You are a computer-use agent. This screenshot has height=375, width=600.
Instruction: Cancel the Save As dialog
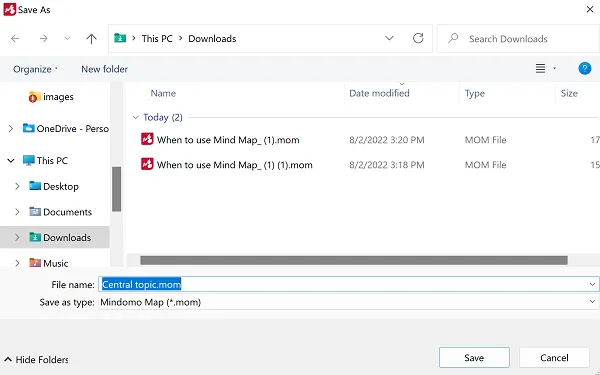pyautogui.click(x=554, y=358)
